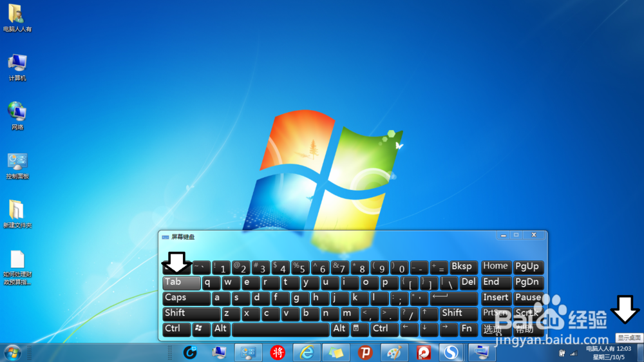This screenshot has height=362, width=644.
Task: Click the Tab key
Action: click(x=182, y=283)
